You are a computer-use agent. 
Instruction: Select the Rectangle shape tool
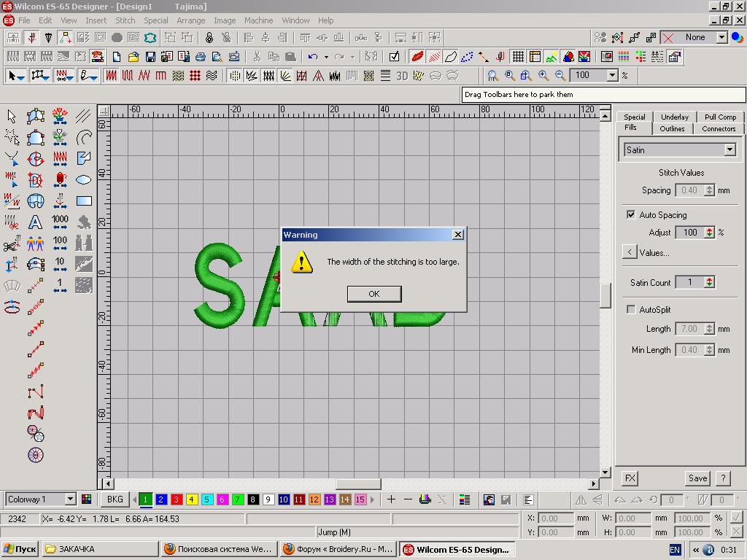(x=84, y=201)
